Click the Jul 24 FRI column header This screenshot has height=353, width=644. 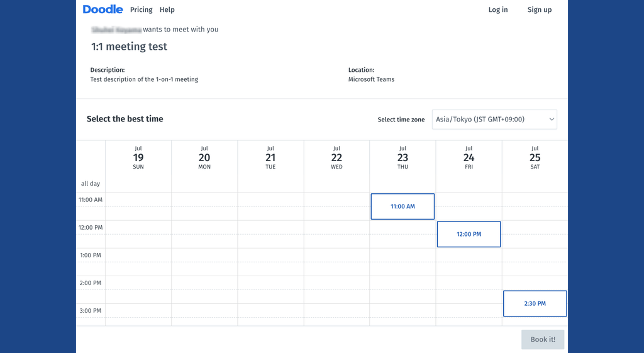point(469,157)
